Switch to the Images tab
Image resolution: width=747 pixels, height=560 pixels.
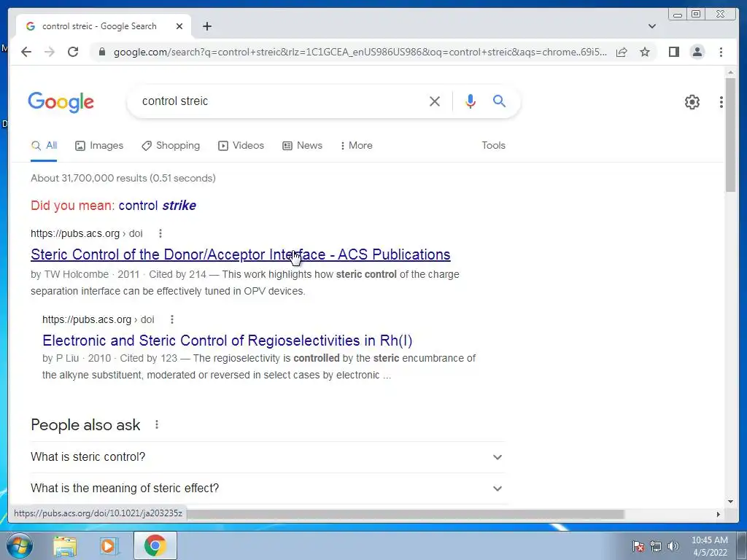[x=99, y=146]
